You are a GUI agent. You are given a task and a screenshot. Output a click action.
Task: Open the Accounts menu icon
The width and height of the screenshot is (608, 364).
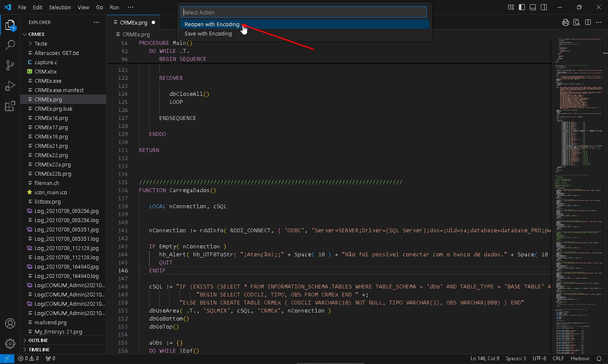pyautogui.click(x=10, y=323)
